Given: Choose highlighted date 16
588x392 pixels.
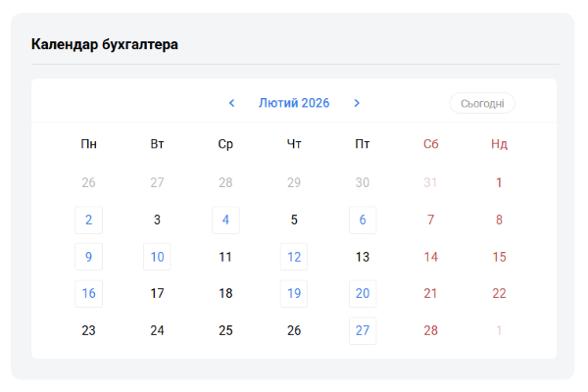Looking at the screenshot, I should 89,293.
